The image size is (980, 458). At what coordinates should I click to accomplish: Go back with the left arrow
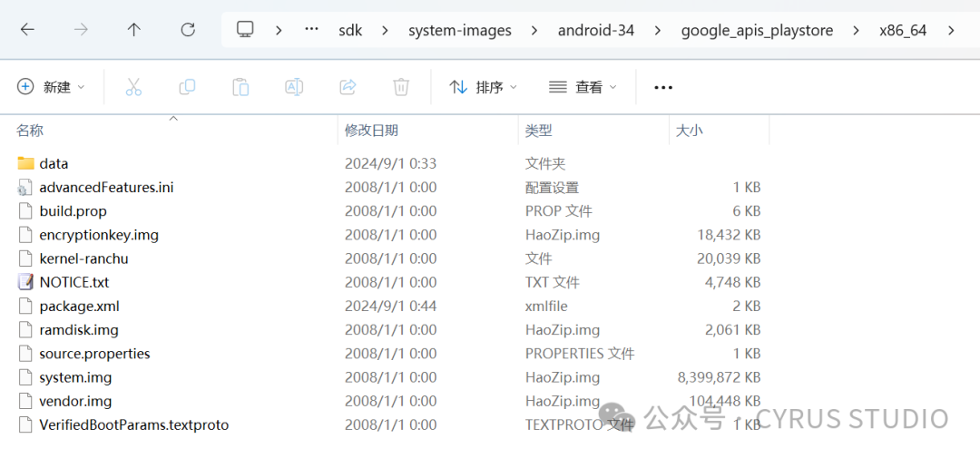click(27, 29)
